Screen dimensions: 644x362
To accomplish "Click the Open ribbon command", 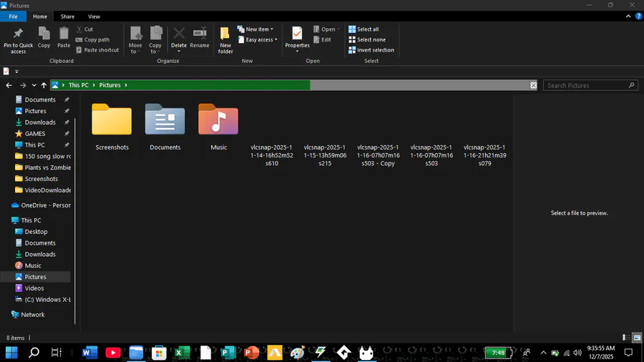I will point(326,29).
